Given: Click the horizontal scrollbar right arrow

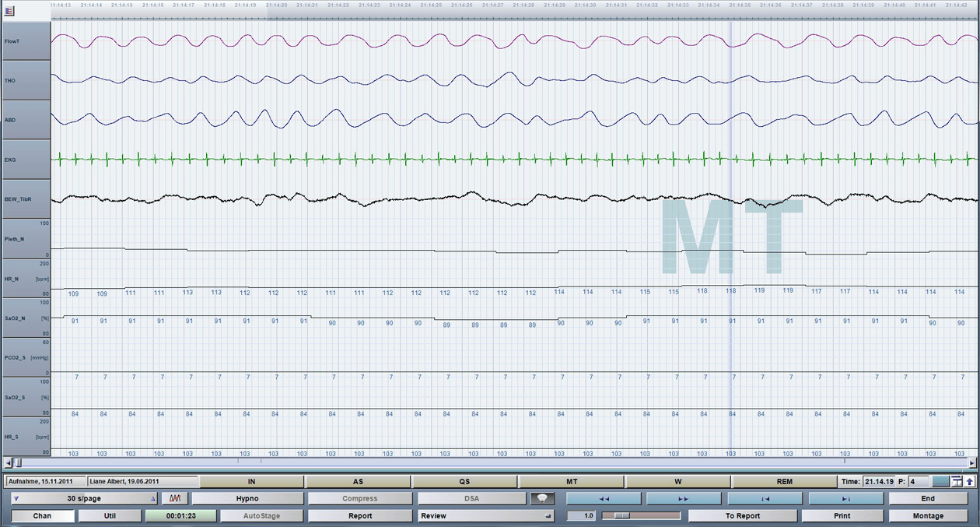Looking at the screenshot, I should point(971,462).
